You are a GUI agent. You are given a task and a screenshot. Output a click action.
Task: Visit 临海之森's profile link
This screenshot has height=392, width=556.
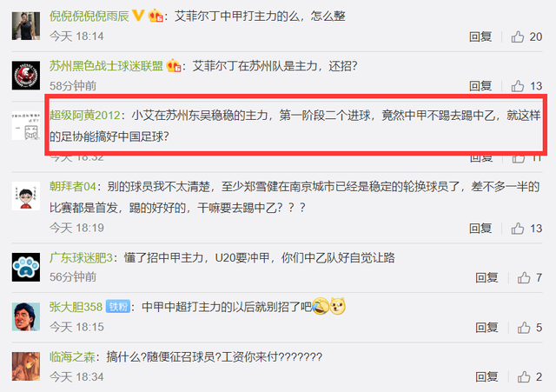click(72, 356)
